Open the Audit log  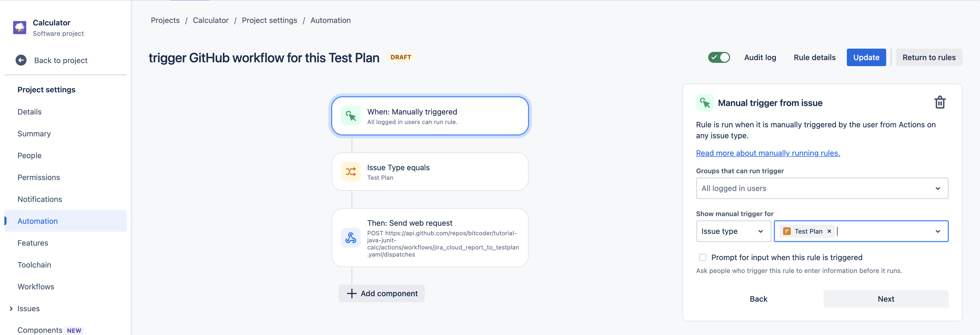point(760,57)
